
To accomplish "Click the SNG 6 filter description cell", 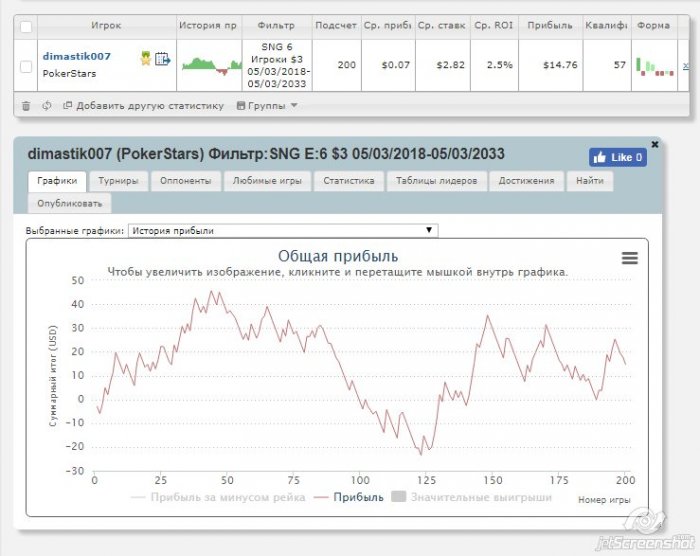I will tap(277, 65).
